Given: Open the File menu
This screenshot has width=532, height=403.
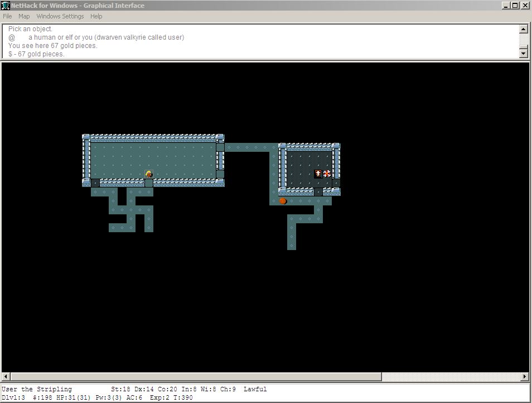Looking at the screenshot, I should (7, 16).
